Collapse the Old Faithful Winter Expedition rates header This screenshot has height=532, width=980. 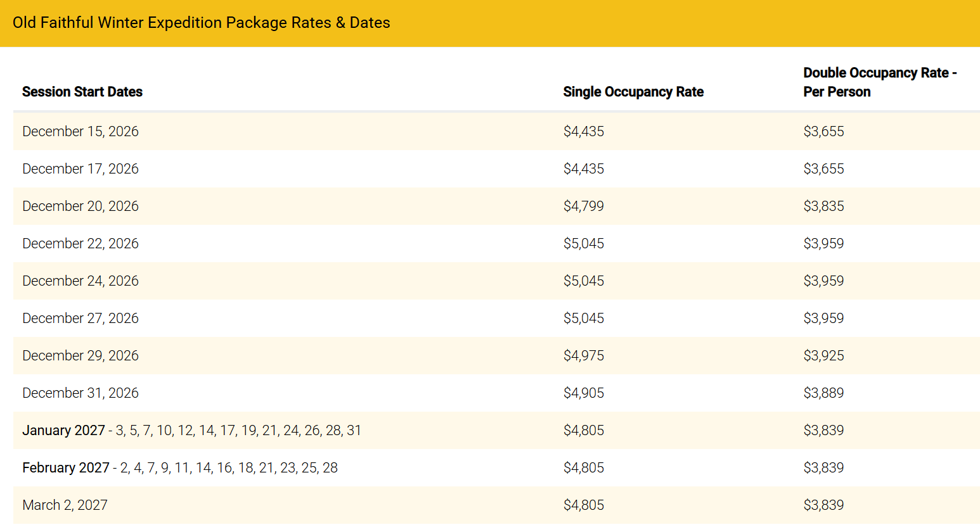201,23
